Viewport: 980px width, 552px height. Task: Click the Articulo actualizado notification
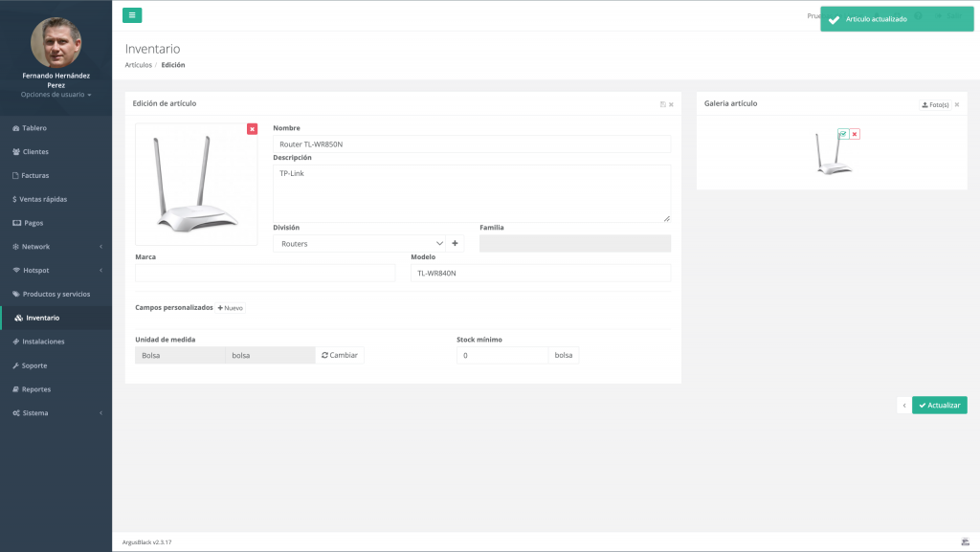[x=897, y=19]
